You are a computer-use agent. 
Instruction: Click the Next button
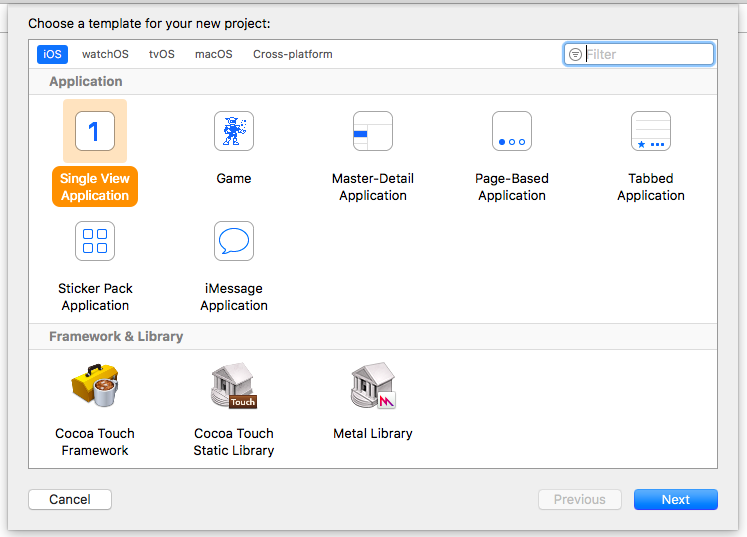[676, 499]
